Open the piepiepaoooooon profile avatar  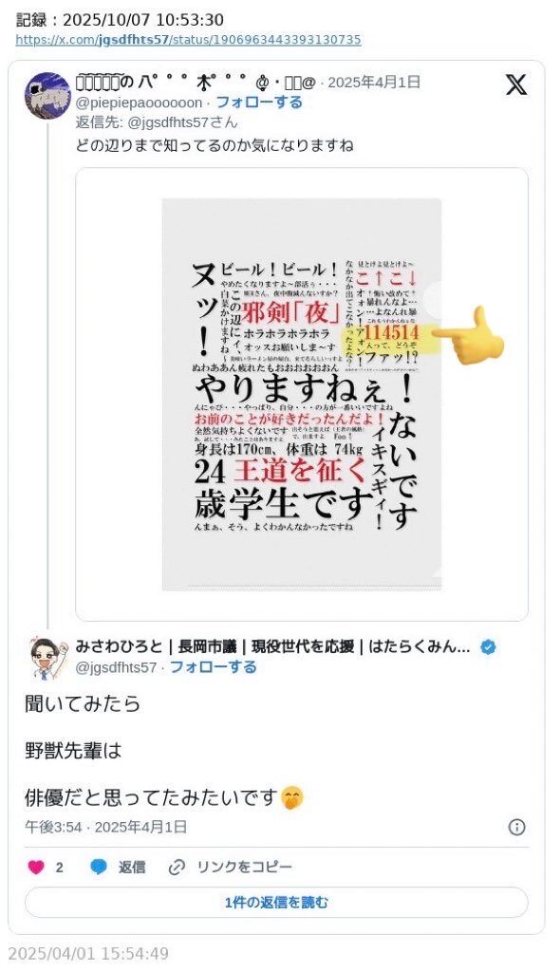(47, 95)
